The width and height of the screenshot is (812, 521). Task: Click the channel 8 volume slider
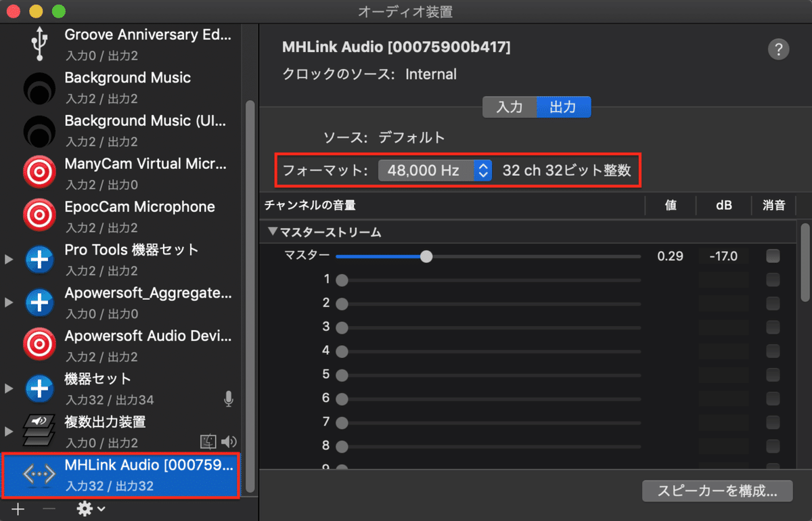[488, 446]
